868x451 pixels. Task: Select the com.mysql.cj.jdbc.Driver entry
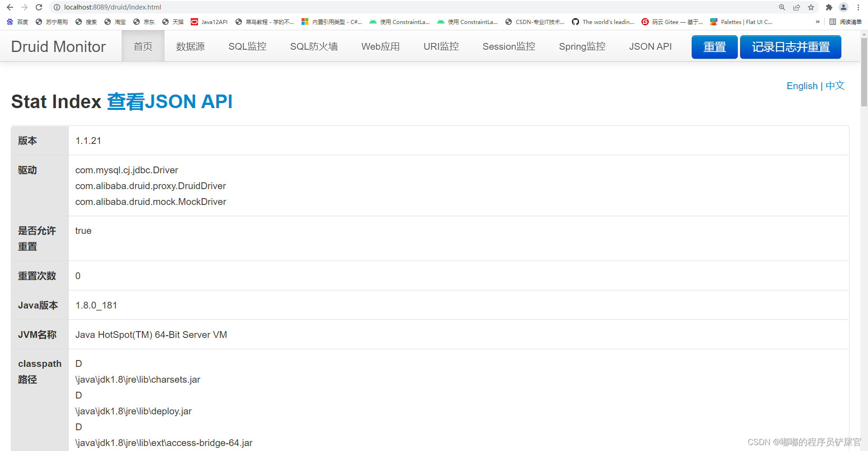click(x=127, y=170)
